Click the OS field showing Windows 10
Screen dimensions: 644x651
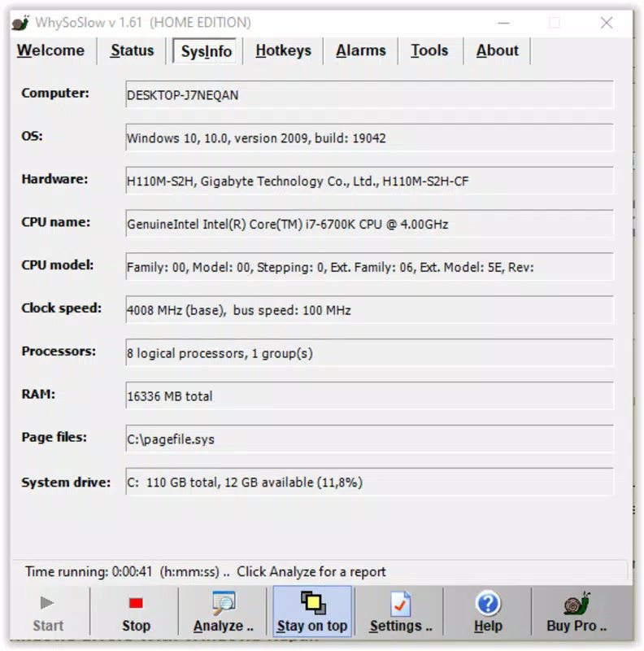(x=369, y=138)
